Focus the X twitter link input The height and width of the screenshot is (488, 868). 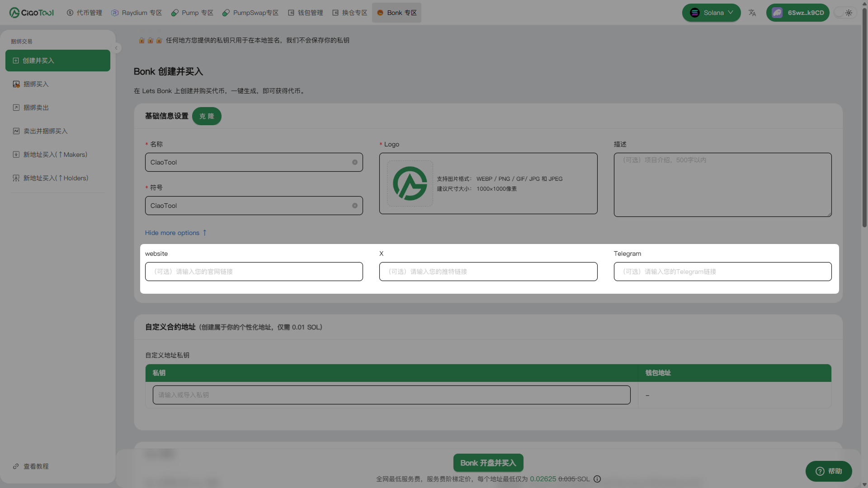[x=488, y=272]
